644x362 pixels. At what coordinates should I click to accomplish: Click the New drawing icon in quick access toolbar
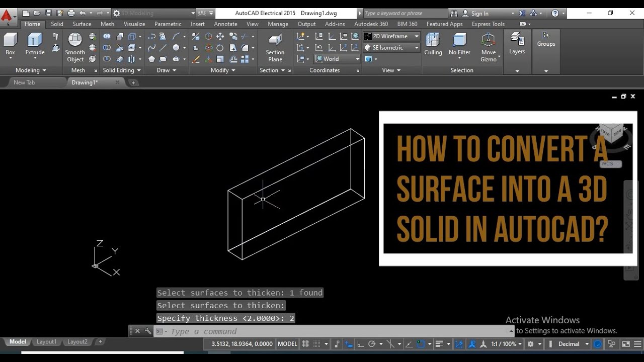click(26, 13)
